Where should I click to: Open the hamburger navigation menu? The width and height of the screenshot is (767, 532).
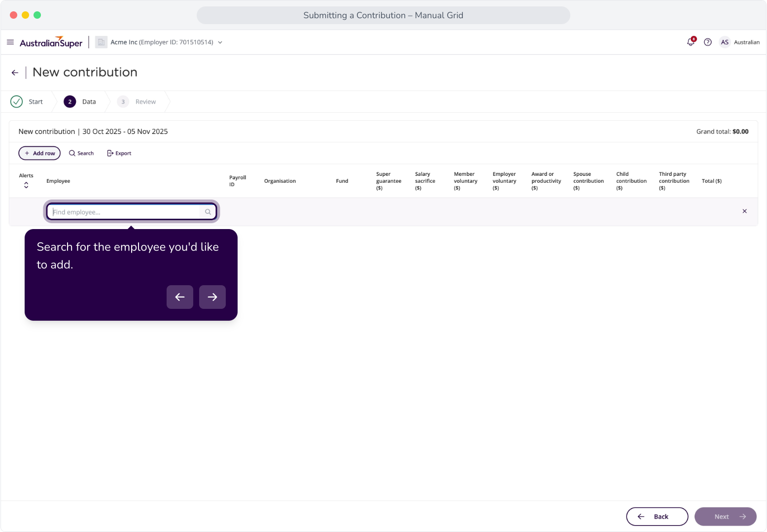click(x=10, y=42)
